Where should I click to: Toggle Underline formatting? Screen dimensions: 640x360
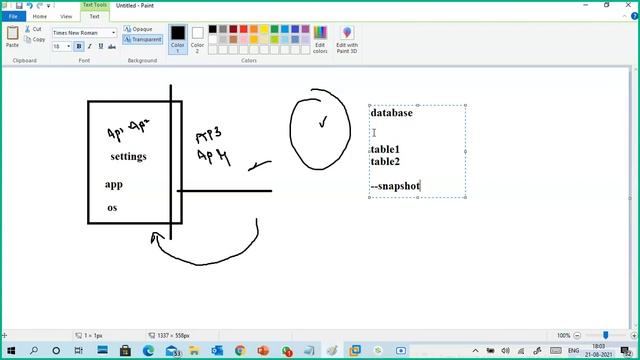click(101, 47)
